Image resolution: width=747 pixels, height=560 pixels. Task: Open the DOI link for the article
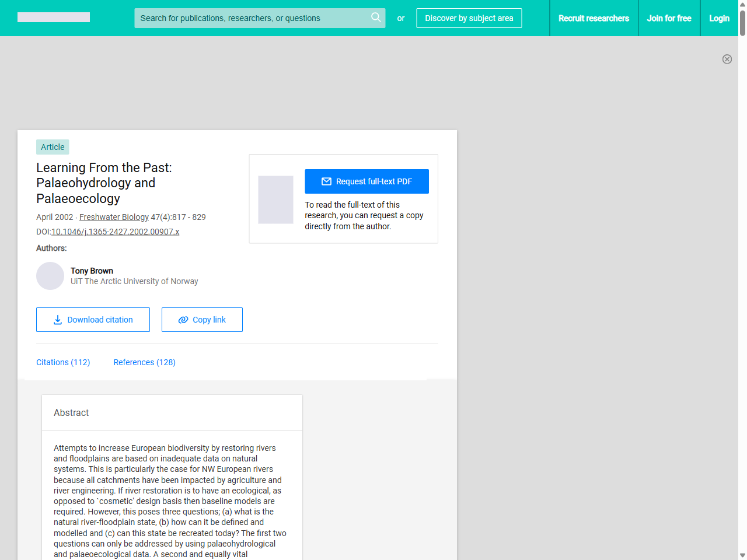click(x=115, y=232)
